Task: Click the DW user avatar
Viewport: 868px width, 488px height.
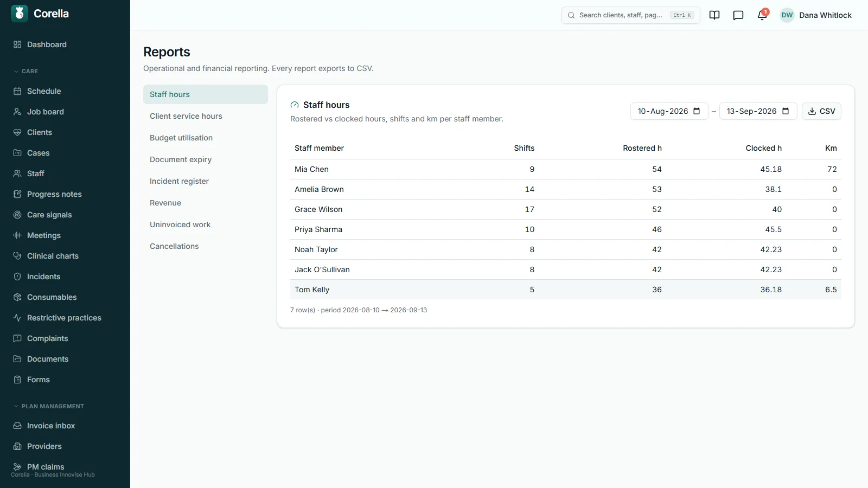Action: [x=787, y=15]
